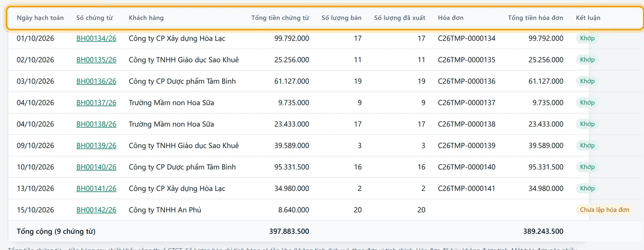Click the date cell 09/10/2026

tap(35, 145)
